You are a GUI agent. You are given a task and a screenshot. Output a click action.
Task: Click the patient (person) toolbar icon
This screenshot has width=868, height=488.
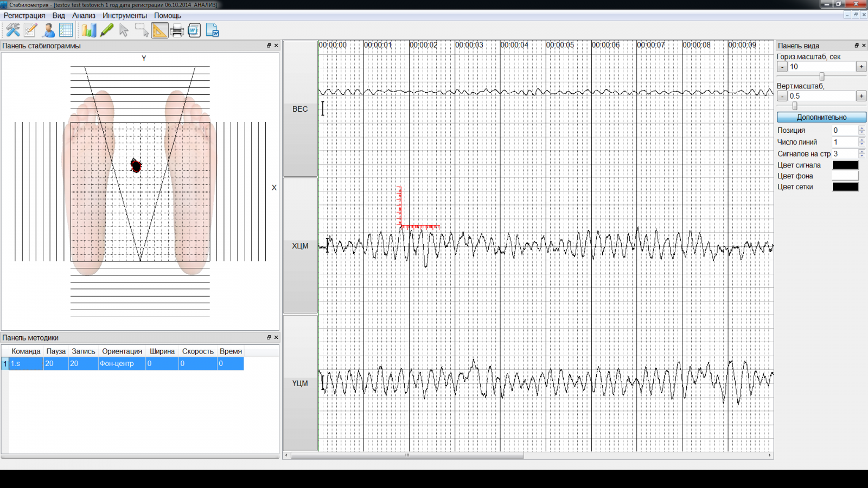(48, 30)
